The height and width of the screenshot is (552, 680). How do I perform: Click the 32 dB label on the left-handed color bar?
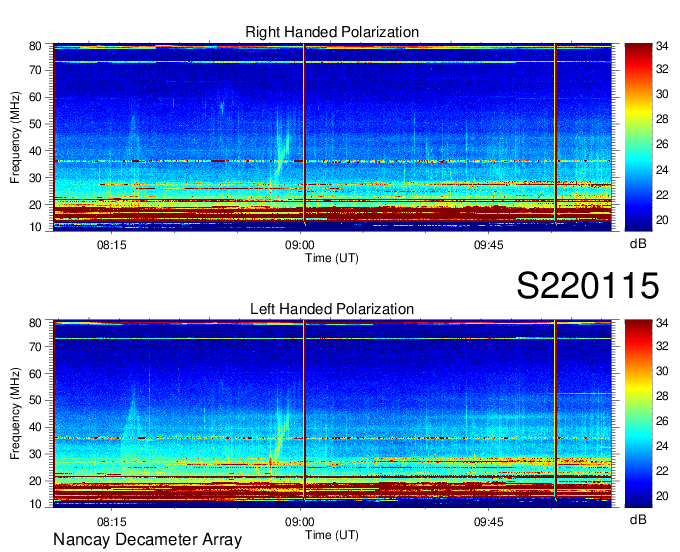click(x=662, y=346)
